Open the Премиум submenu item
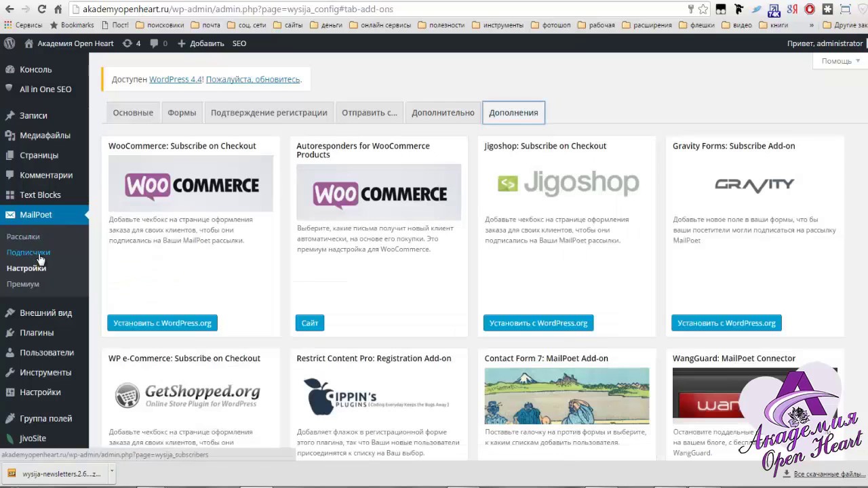The width and height of the screenshot is (868, 488). pyautogui.click(x=23, y=284)
